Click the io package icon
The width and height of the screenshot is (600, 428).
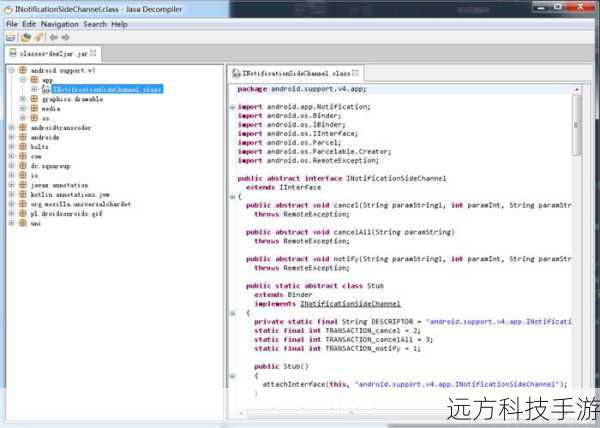click(x=23, y=176)
